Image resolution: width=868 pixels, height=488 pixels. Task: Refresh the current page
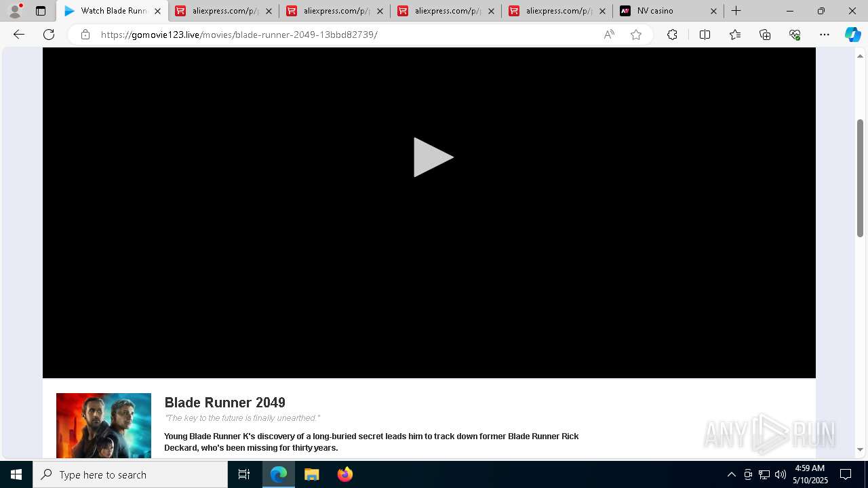point(49,35)
